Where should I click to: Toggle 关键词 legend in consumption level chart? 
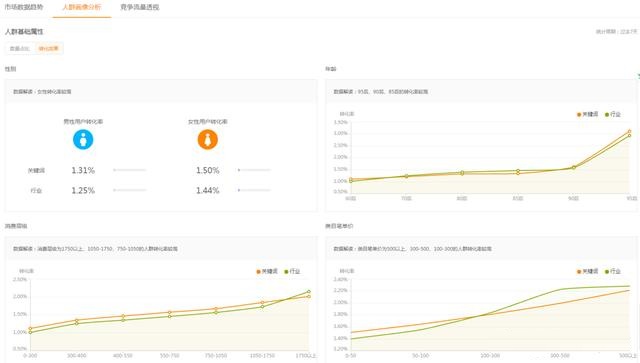point(267,271)
